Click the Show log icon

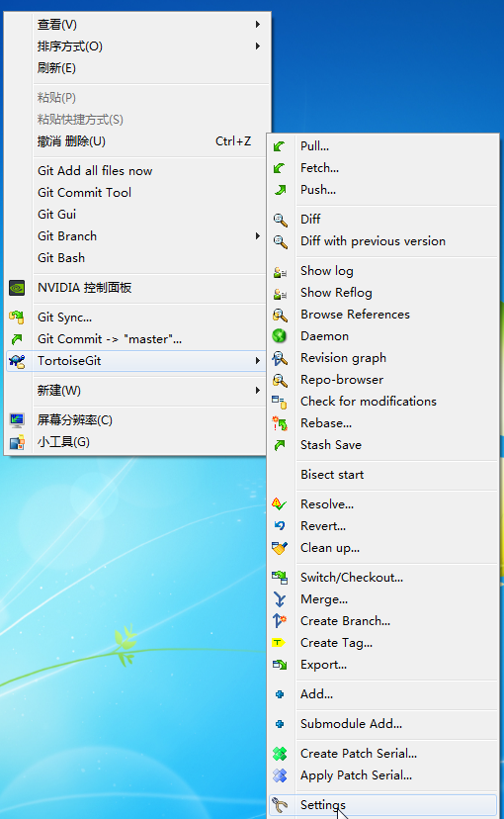tap(280, 272)
